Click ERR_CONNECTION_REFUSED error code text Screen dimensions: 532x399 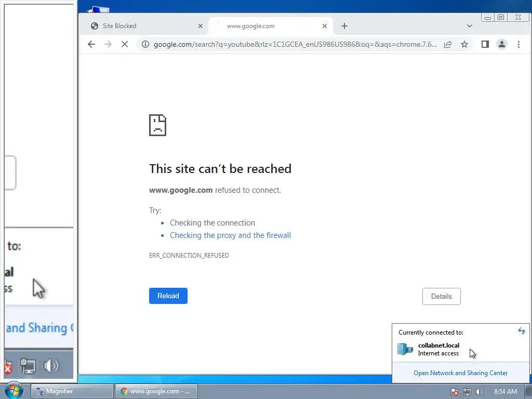pyautogui.click(x=189, y=255)
